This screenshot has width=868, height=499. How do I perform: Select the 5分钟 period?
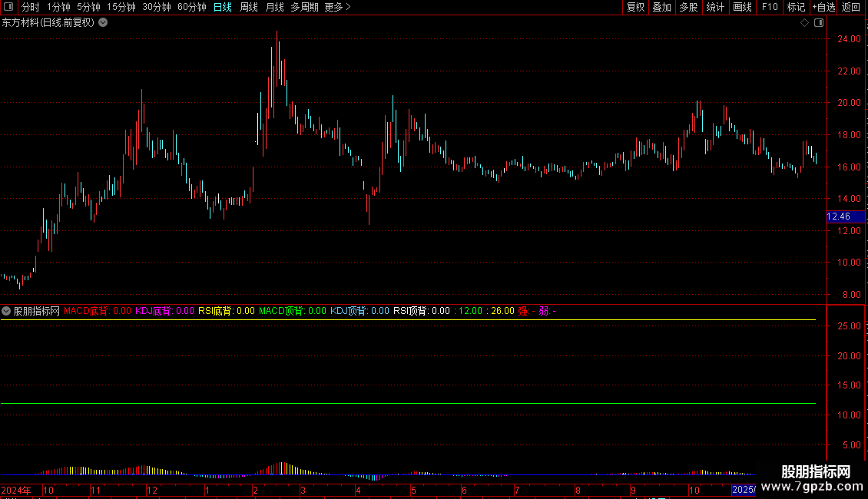click(x=88, y=7)
